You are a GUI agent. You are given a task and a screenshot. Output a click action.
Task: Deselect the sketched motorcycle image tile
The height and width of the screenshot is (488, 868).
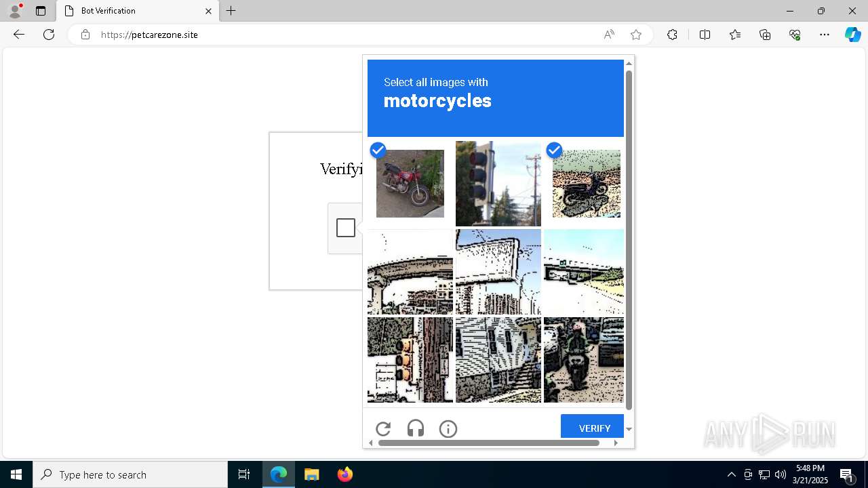pos(587,184)
